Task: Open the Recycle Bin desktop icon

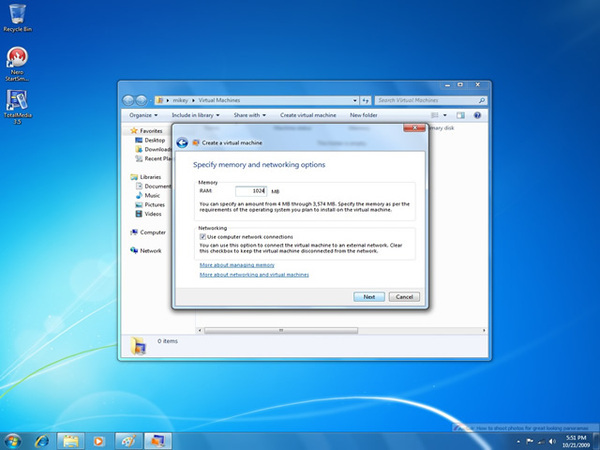Action: pos(17,18)
